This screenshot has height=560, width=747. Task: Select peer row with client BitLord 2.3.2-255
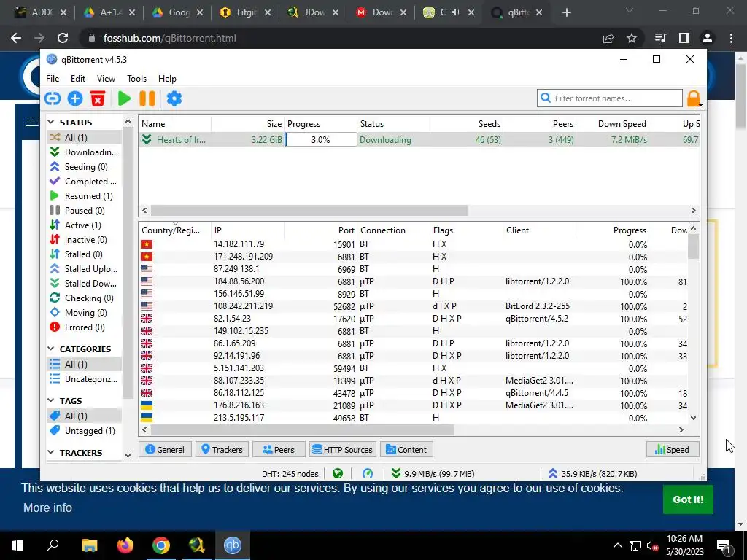(414, 306)
